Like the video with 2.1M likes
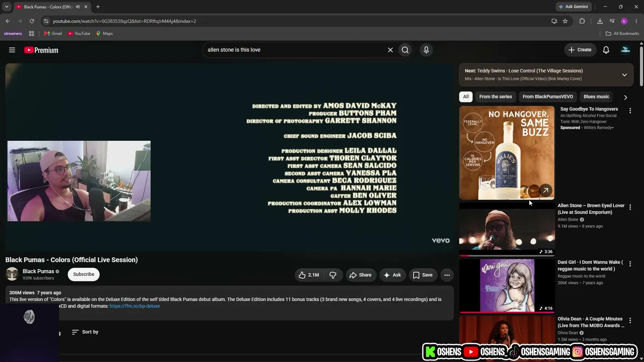This screenshot has height=362, width=644. [309, 275]
